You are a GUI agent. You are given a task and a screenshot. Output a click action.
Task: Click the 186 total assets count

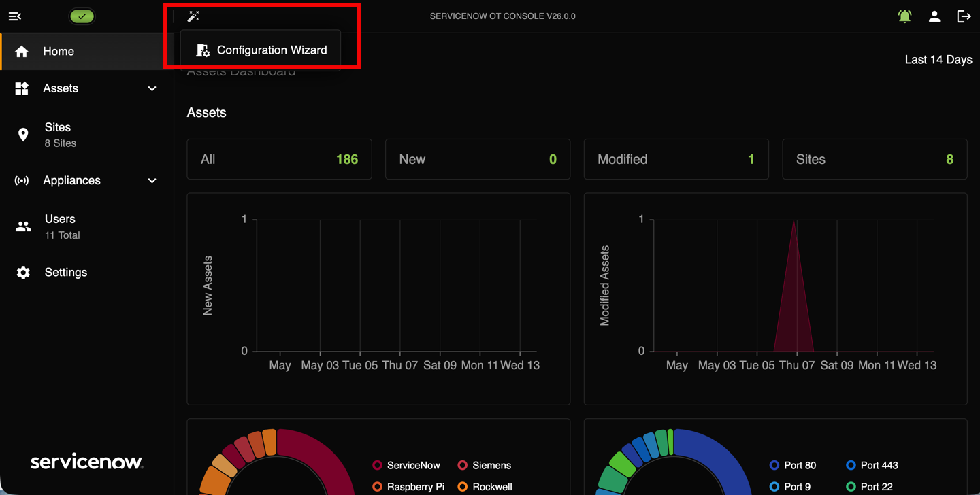tap(347, 159)
